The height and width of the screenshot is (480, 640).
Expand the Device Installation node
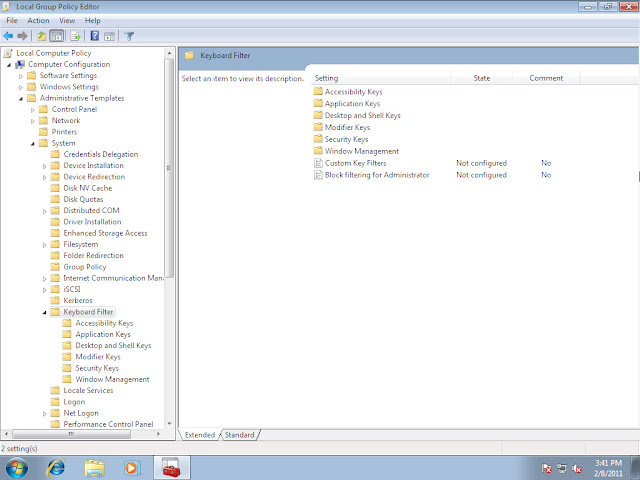(44, 166)
